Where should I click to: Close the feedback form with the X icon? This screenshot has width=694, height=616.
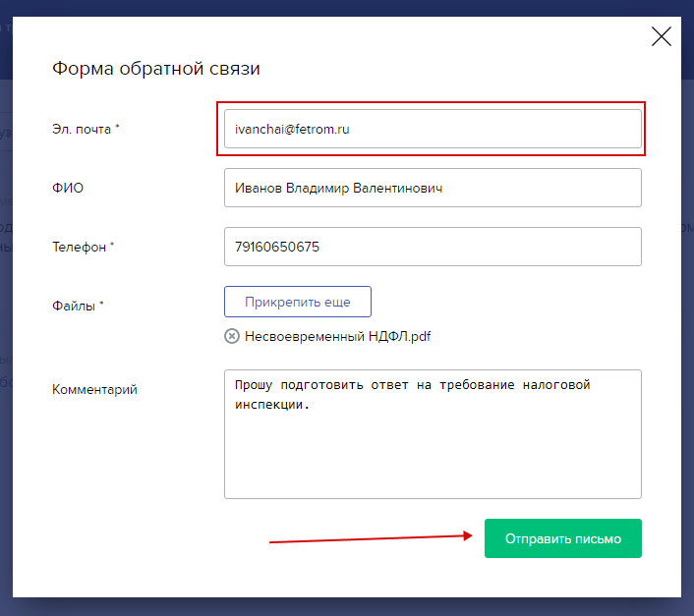tap(662, 37)
